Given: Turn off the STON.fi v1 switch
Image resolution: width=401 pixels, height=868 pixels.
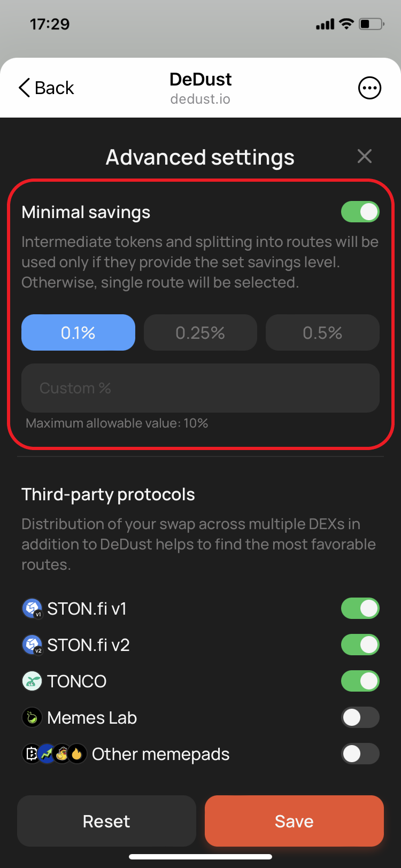Looking at the screenshot, I should click(x=360, y=608).
